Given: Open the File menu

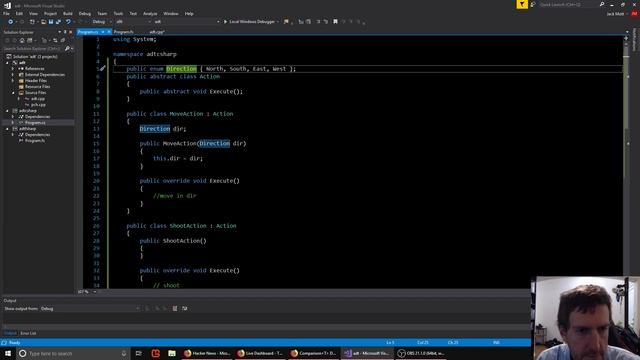Looking at the screenshot, I should coord(7,13).
